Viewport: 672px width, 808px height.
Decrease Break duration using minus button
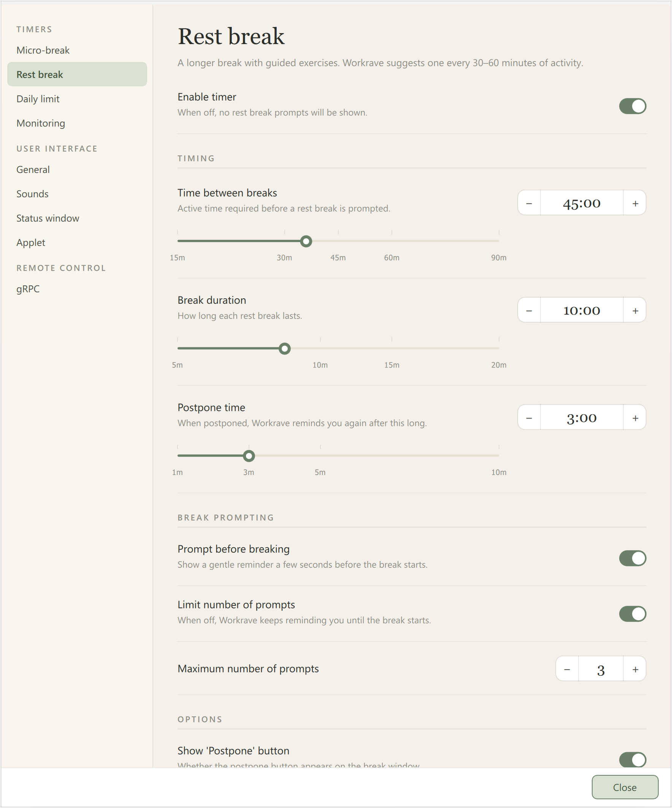[x=529, y=310]
